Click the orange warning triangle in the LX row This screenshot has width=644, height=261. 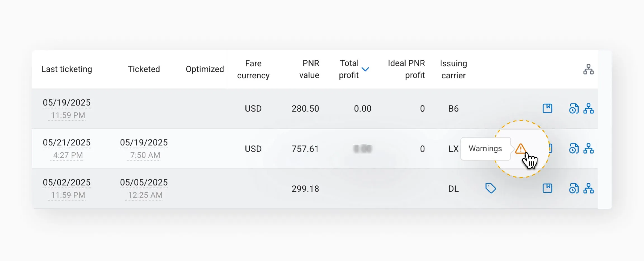(520, 149)
